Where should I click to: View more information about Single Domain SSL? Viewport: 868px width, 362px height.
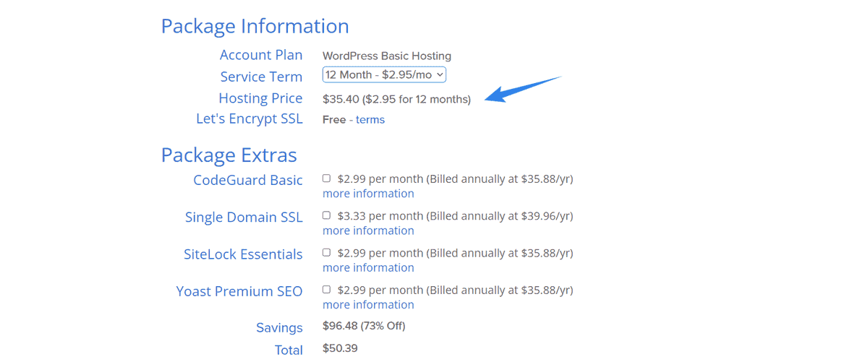[x=368, y=230]
